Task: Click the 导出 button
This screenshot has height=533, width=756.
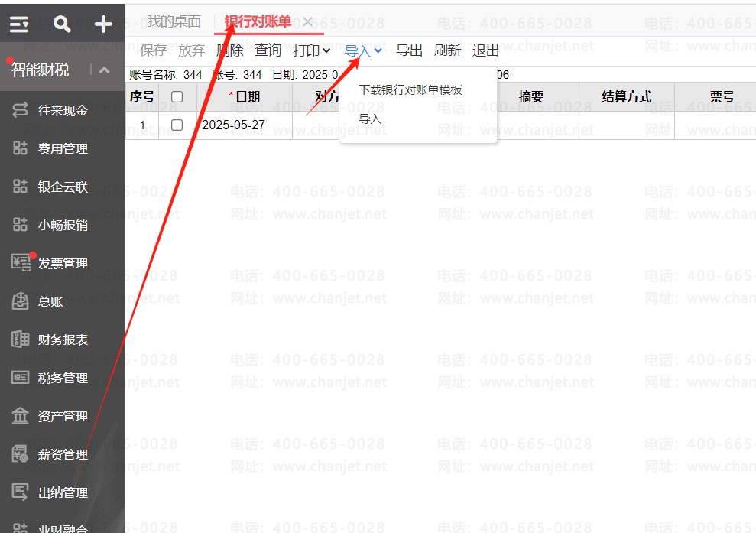Action: click(x=409, y=51)
